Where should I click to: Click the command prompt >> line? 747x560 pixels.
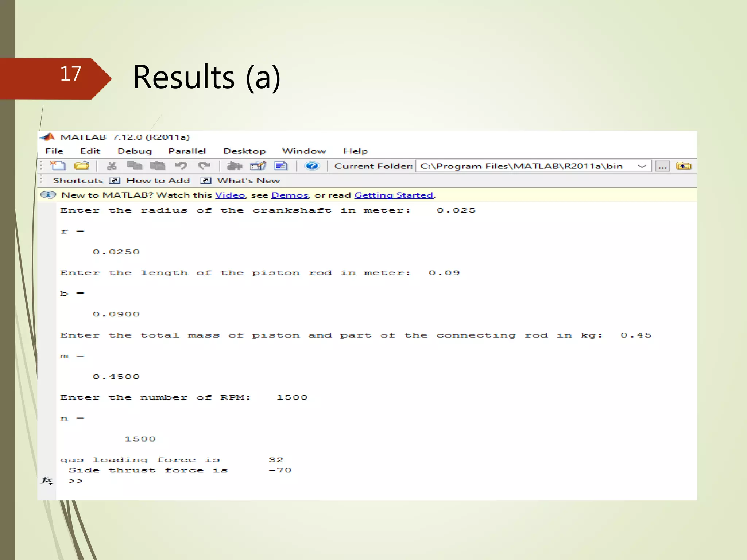pos(76,481)
